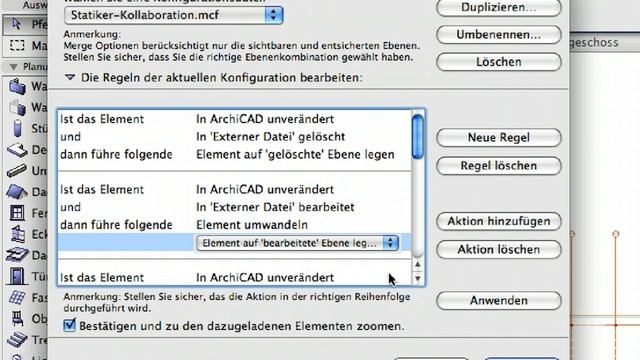Screen dimensions: 640x360
Task: Select the Objekt chair tool icon
Action: point(17,318)
